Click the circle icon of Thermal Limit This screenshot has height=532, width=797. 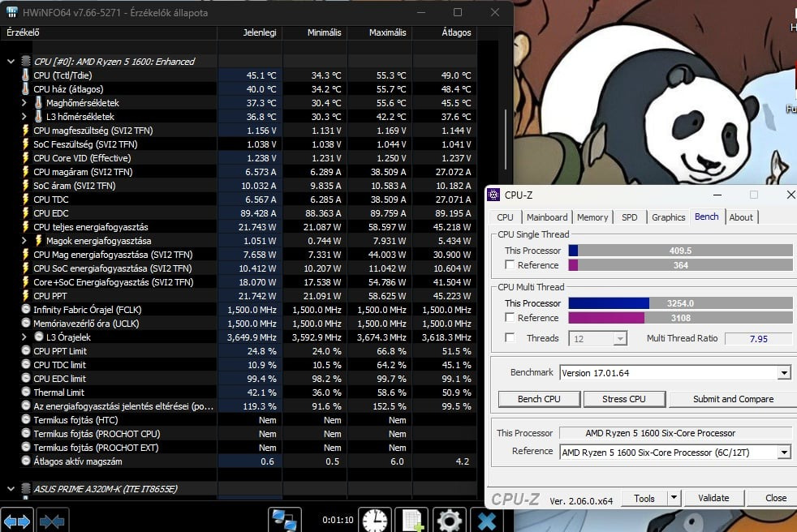[26, 392]
